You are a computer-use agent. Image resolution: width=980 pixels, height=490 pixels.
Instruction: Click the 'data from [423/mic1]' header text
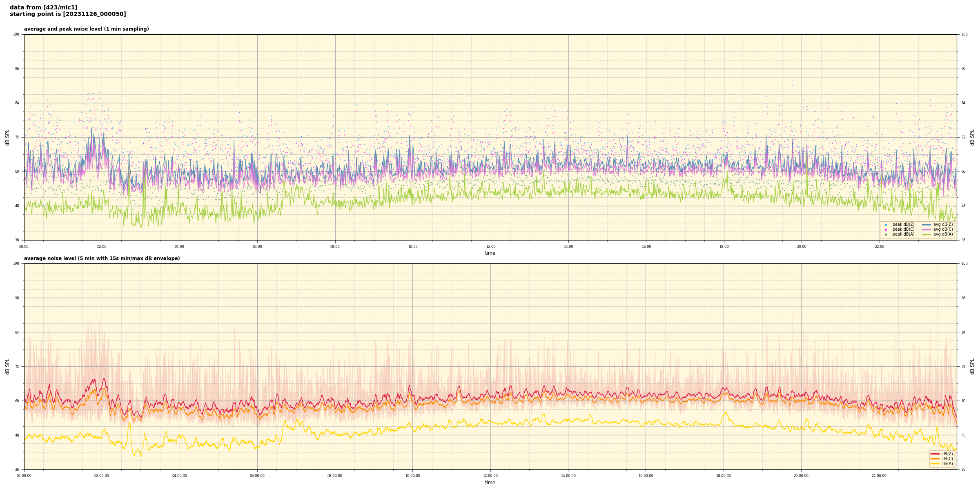coord(43,7)
